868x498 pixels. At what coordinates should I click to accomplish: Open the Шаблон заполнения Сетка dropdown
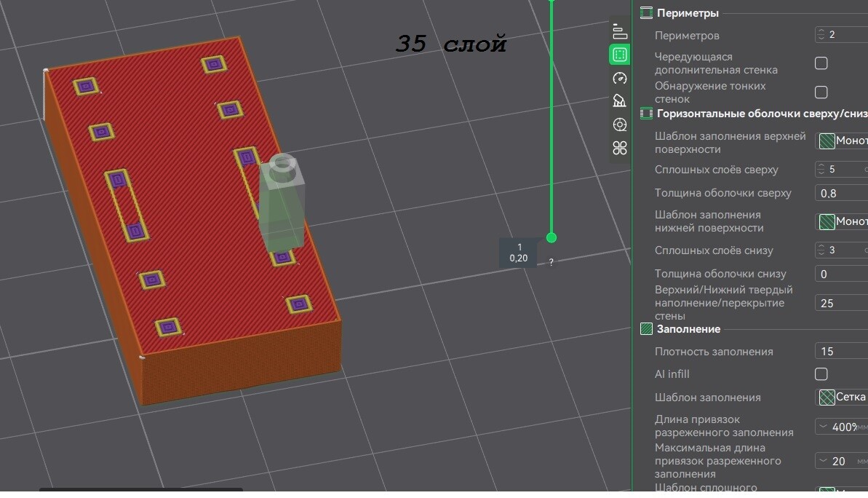click(841, 398)
